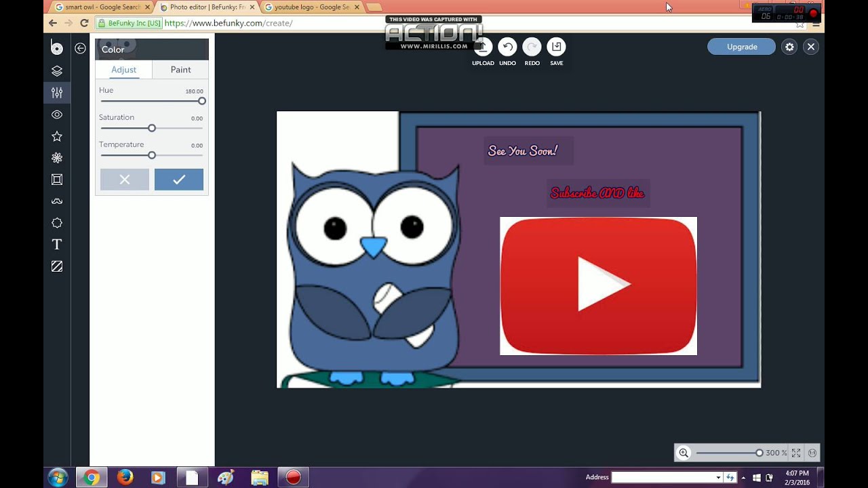Go back using the circled arrow icon
Screen dimensions: 868x488
80,48
